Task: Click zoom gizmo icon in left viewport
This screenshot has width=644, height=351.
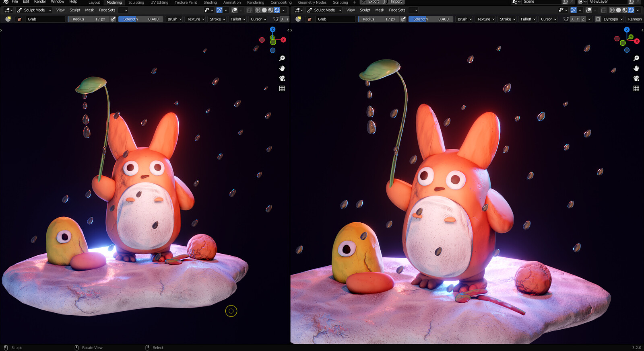Action: point(282,58)
